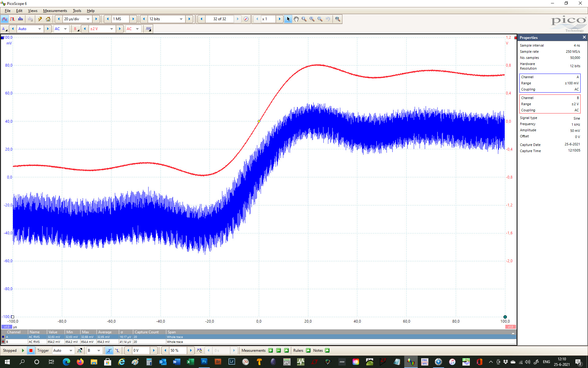Open Channel A AC coupling dropdown

pos(65,29)
